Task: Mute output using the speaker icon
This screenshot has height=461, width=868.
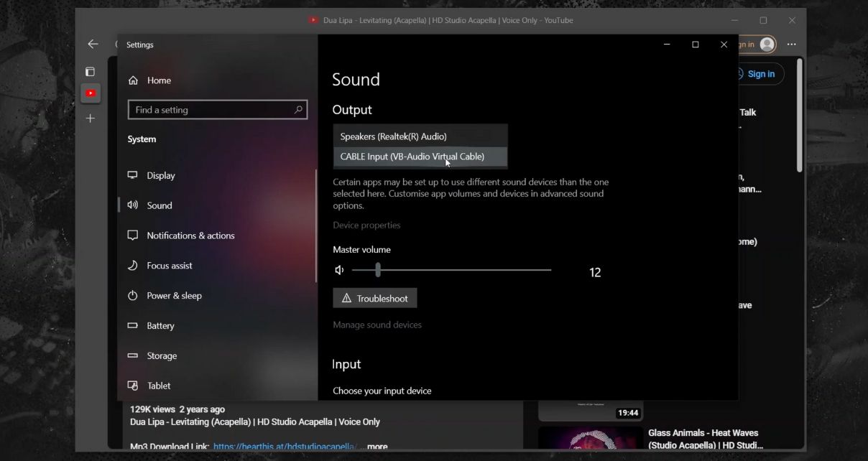Action: pyautogui.click(x=338, y=269)
